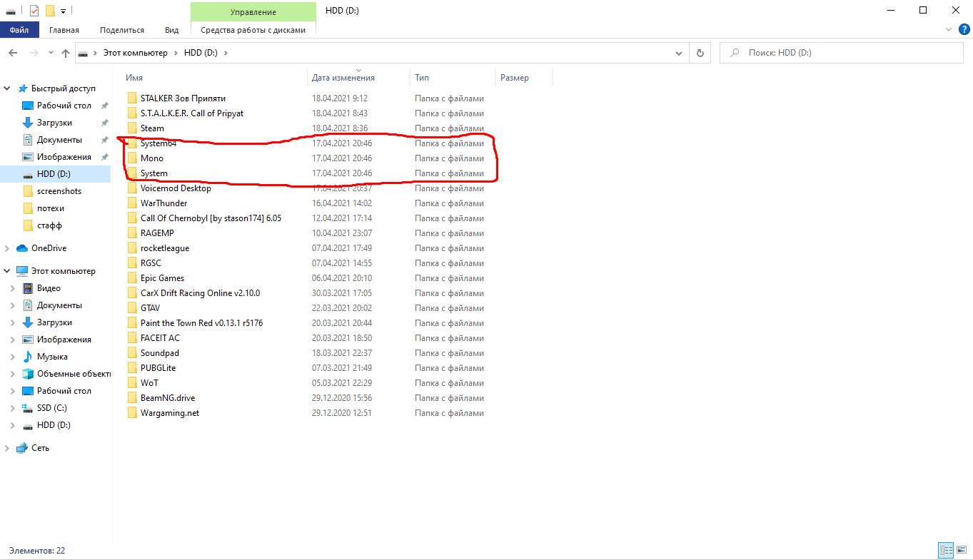This screenshot has height=560, width=973.
Task: Click the RAGEMP folder icon
Action: tap(132, 233)
